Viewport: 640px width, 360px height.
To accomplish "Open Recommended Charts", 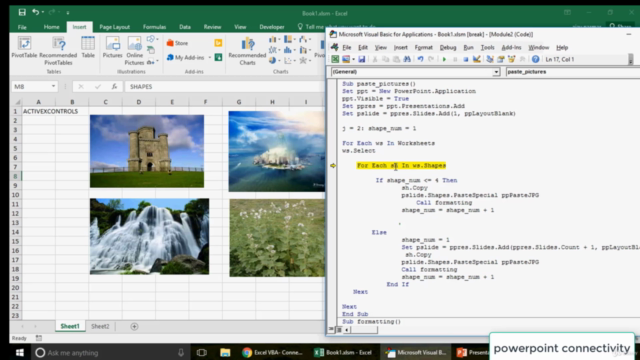I will pyautogui.click(x=247, y=51).
